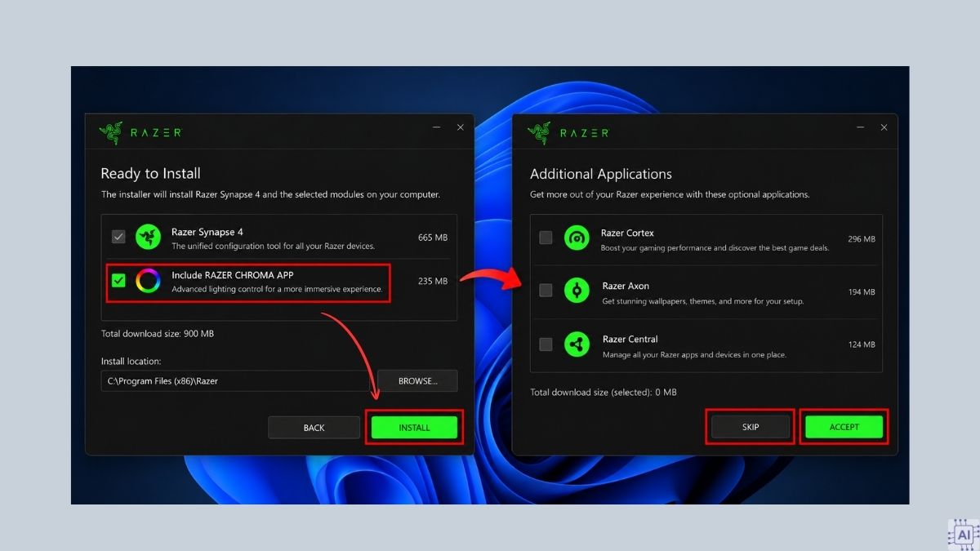The width and height of the screenshot is (980, 551).
Task: Click the "665 MB" size value
Action: (433, 238)
